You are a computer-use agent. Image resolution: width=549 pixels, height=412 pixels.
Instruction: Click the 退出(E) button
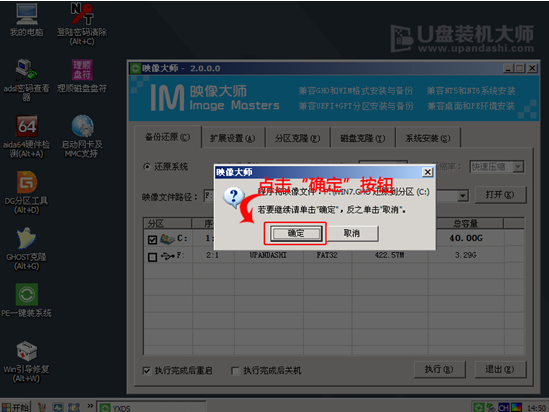click(500, 369)
